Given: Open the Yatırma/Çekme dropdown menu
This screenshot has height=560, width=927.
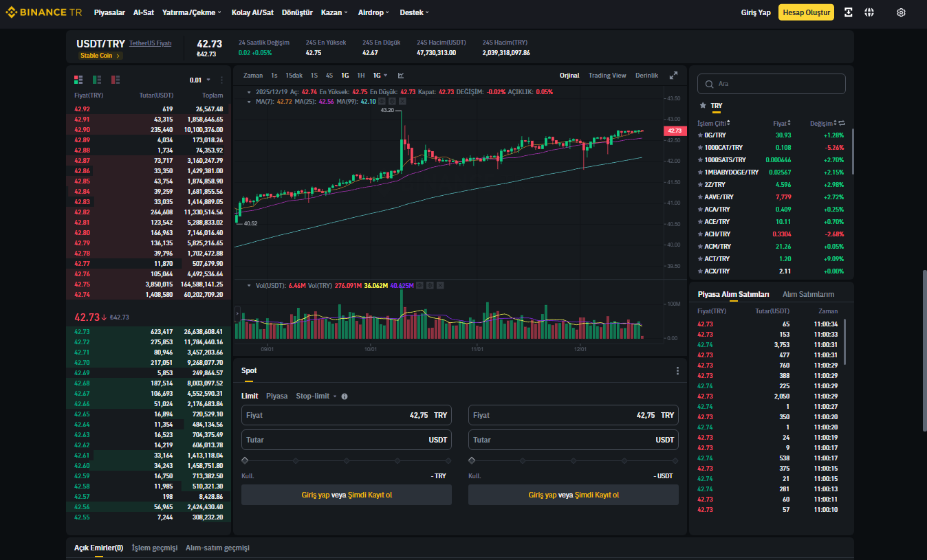Looking at the screenshot, I should (192, 12).
